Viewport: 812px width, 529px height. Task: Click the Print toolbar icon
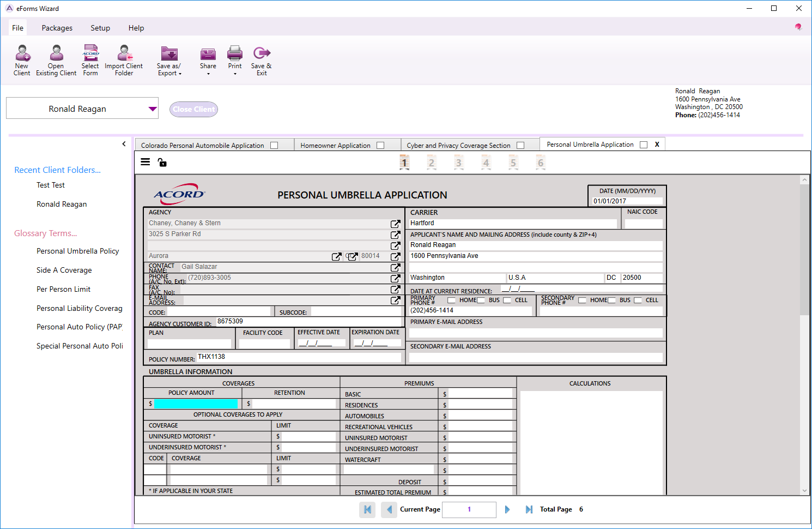click(235, 53)
